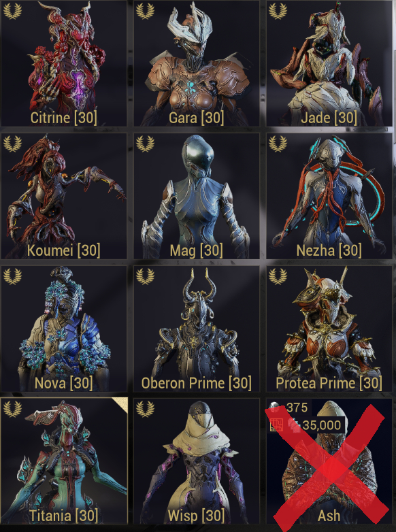Click the laurel wreath icon on Gara

click(x=145, y=11)
